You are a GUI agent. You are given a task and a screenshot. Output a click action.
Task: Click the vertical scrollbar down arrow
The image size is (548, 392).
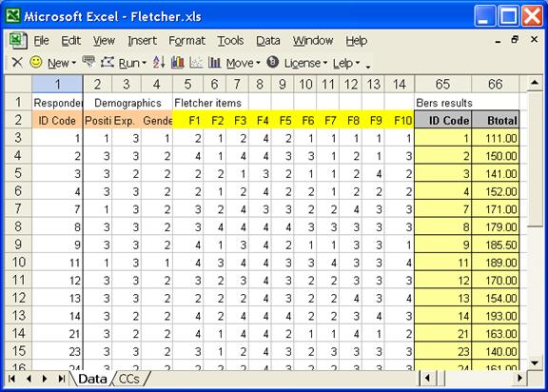coord(535,363)
